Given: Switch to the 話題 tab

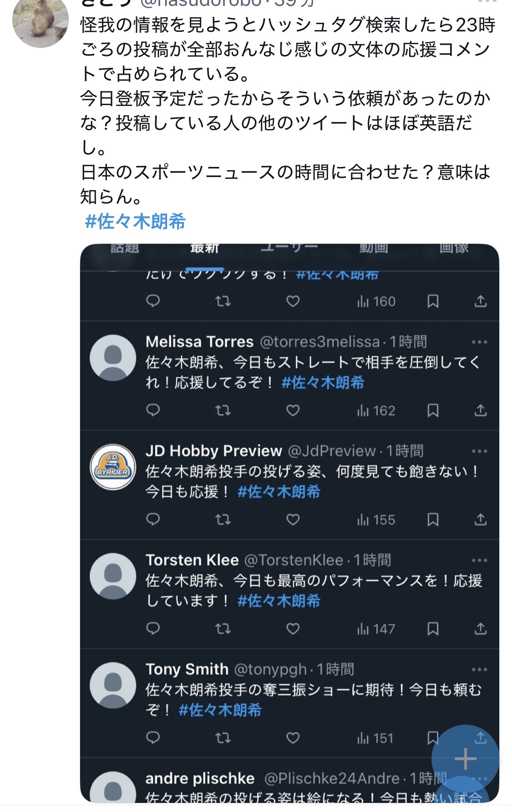Looking at the screenshot, I should click(124, 248).
